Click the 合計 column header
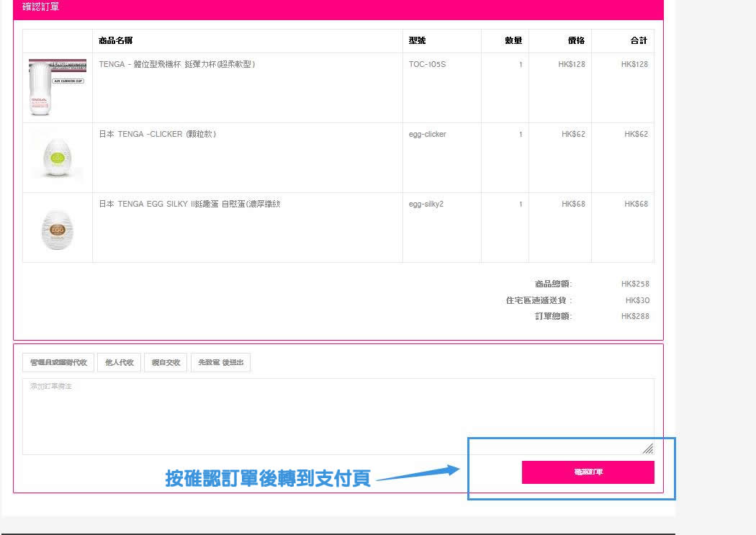Screen dimensions: 756x535 (x=639, y=40)
